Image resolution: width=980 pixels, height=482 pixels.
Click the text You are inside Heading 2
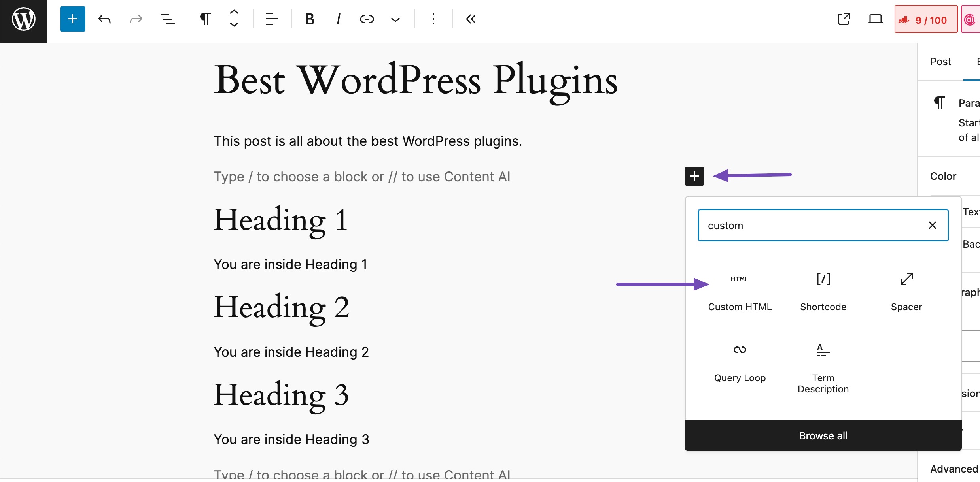291,352
